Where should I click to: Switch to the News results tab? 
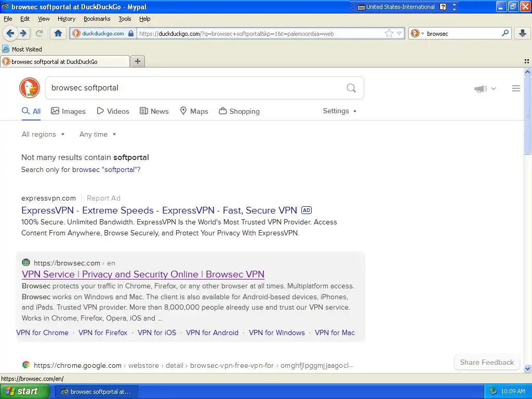tap(154, 111)
